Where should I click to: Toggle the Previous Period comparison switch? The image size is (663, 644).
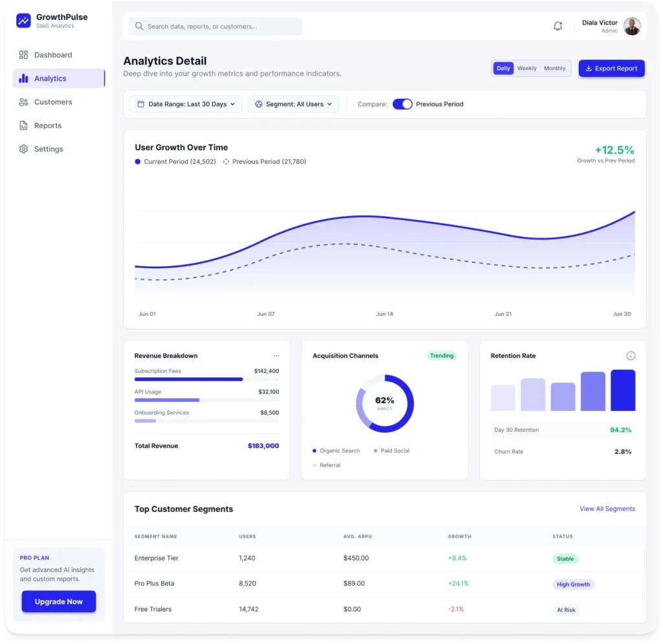[x=402, y=104]
